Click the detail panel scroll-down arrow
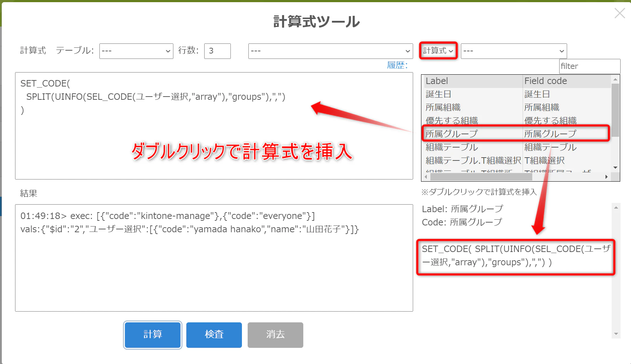The width and height of the screenshot is (631, 364). (616, 334)
